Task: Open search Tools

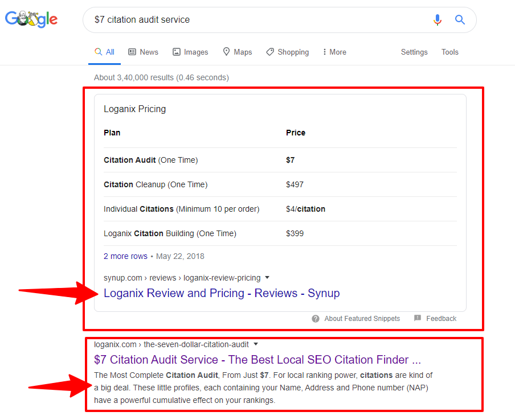Action: 449,52
